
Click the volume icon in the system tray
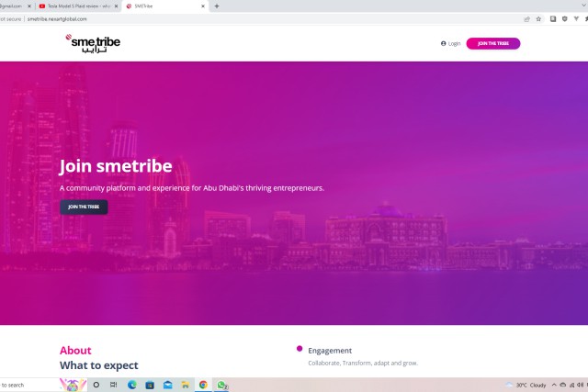[x=580, y=385]
